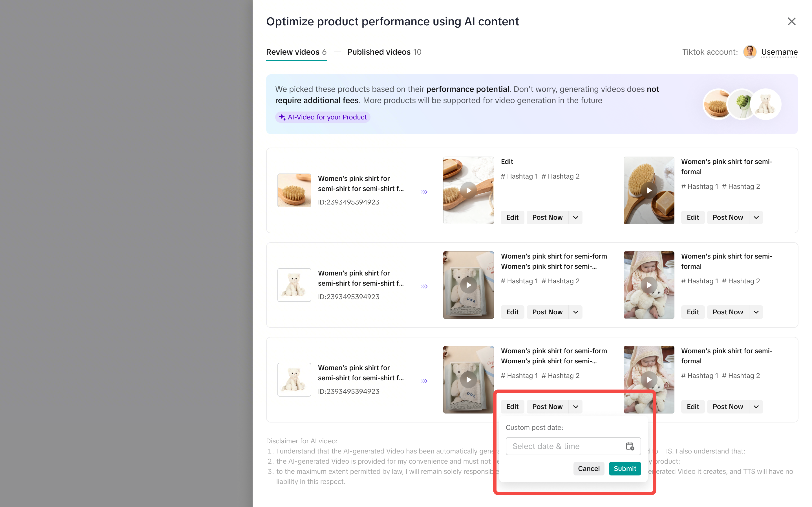The width and height of the screenshot is (812, 507).
Task: Submit the custom post date
Action: click(625, 468)
